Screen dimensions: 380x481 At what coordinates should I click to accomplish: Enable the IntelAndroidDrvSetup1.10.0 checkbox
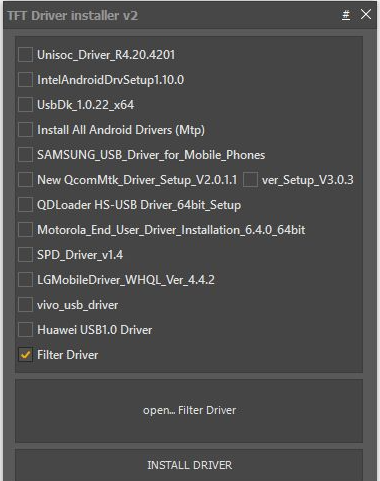tap(25, 80)
